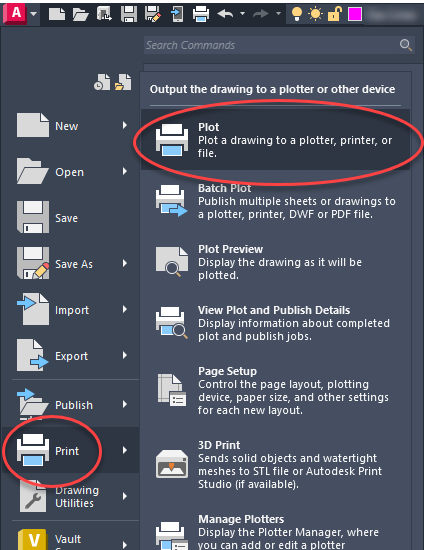The height and width of the screenshot is (550, 424).
Task: Click the Search Commands input field
Action: tap(279, 45)
